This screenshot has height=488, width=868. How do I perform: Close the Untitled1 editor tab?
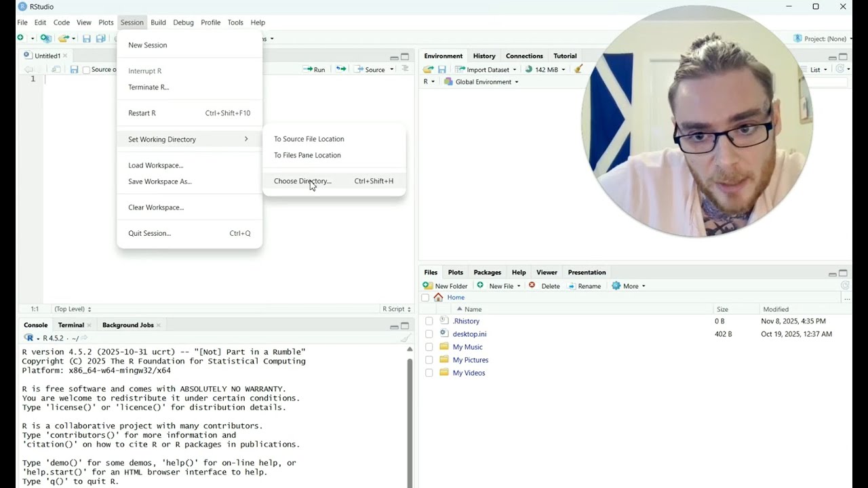65,56
